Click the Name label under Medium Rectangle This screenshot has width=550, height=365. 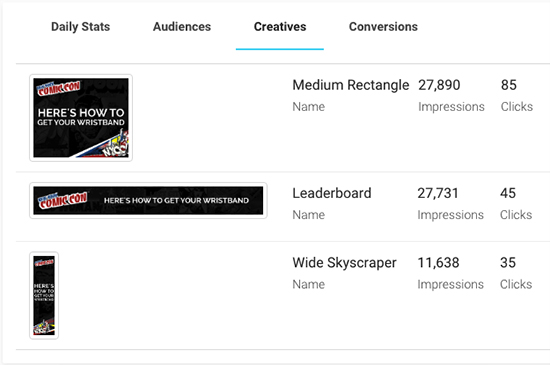[x=309, y=107]
